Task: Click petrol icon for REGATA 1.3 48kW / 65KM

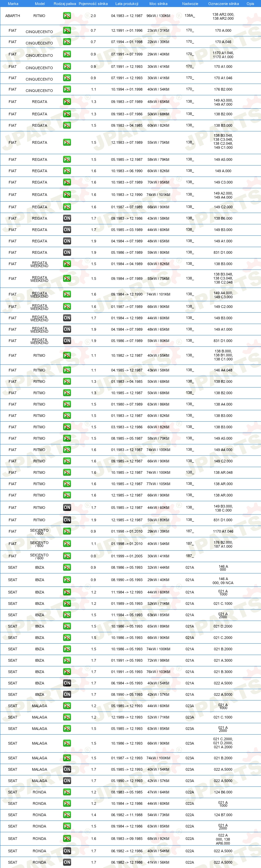Action: click(67, 101)
